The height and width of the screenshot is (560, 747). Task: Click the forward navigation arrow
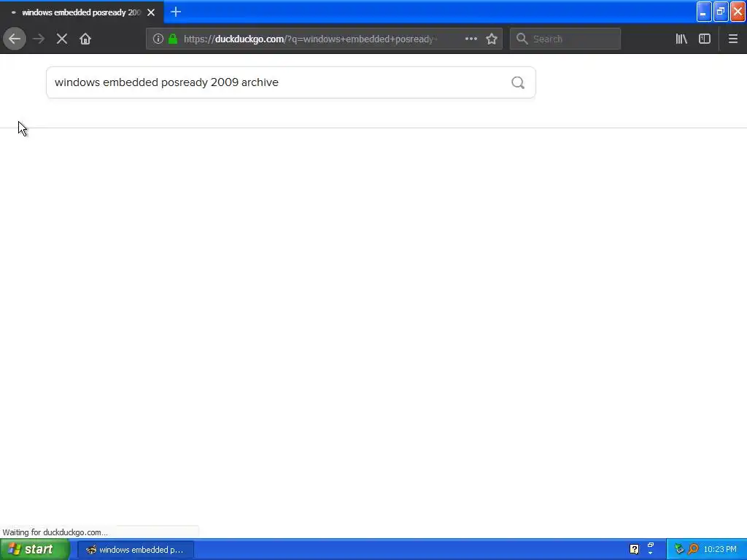click(x=39, y=39)
